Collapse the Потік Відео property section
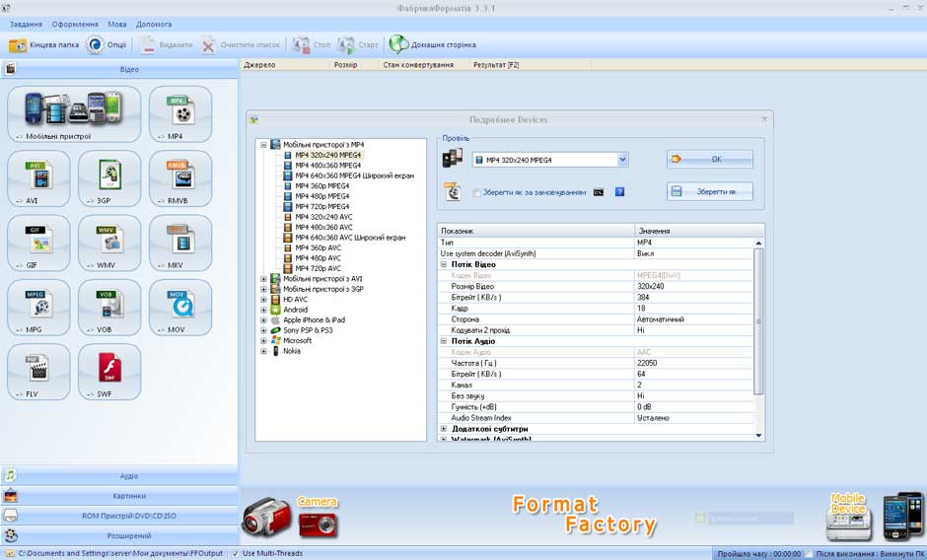Image resolution: width=927 pixels, height=560 pixels. 444,264
